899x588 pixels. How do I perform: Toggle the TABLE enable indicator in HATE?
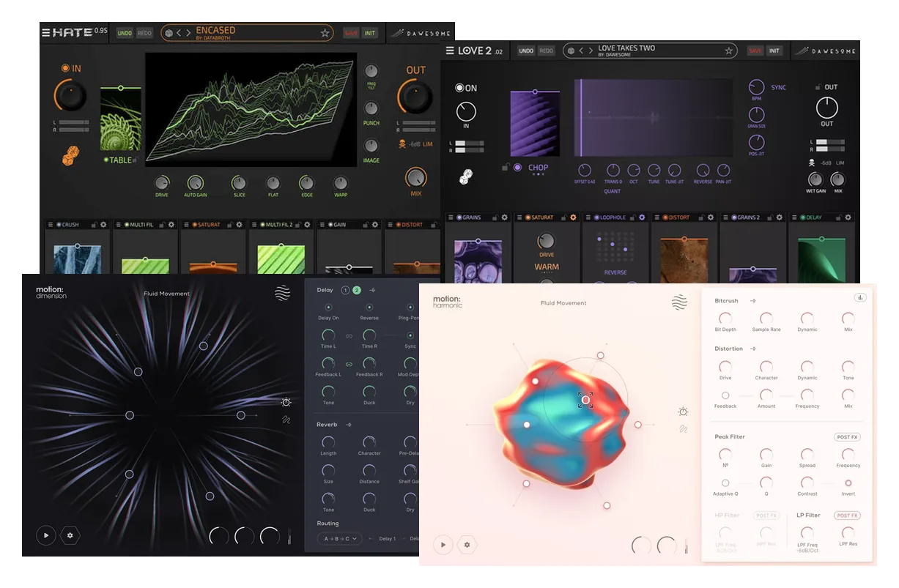106,160
